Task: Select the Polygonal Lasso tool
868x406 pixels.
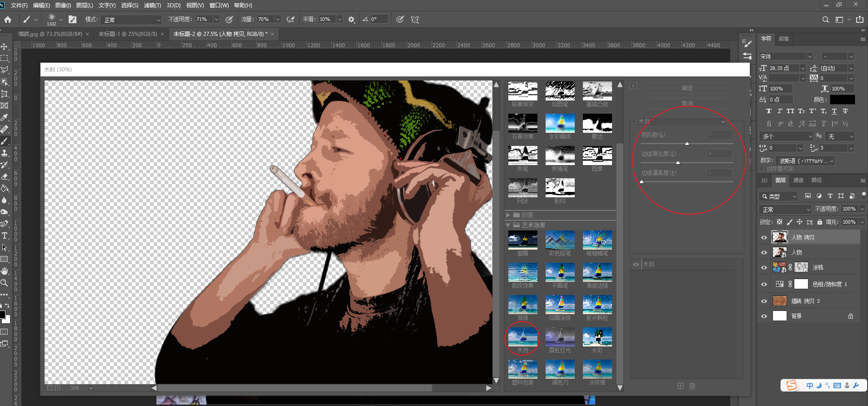Action: point(5,70)
